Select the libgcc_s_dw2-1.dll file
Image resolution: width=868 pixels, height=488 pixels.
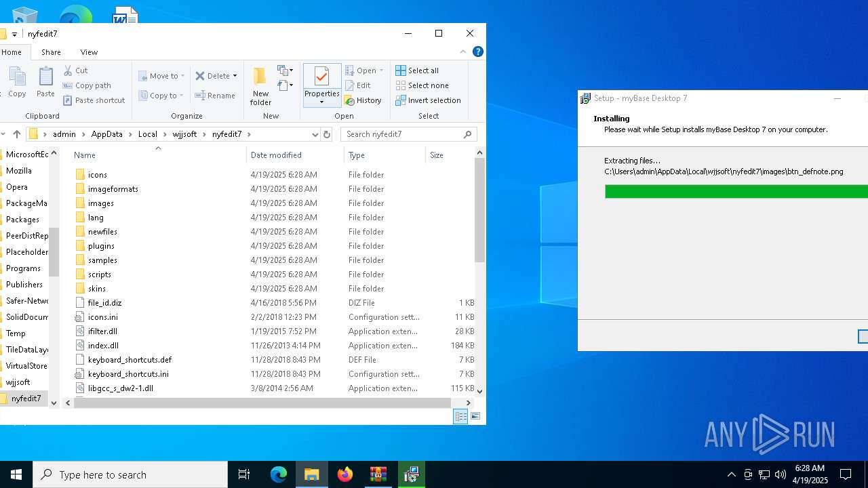pos(274,388)
